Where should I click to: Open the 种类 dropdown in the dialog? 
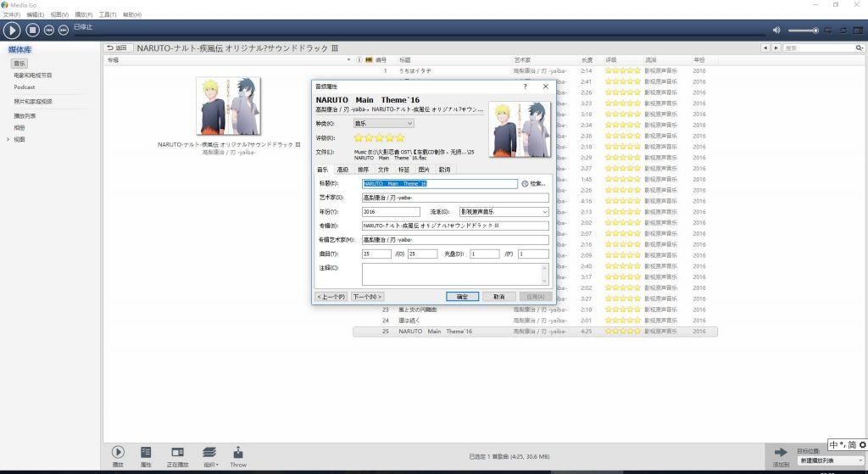tap(383, 124)
